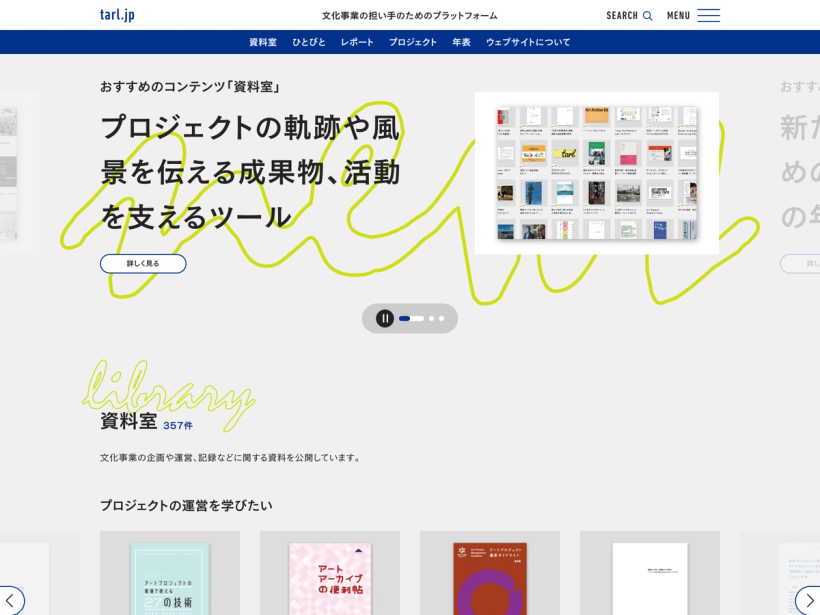
Task: Jump to second carousel dot
Action: [431, 318]
